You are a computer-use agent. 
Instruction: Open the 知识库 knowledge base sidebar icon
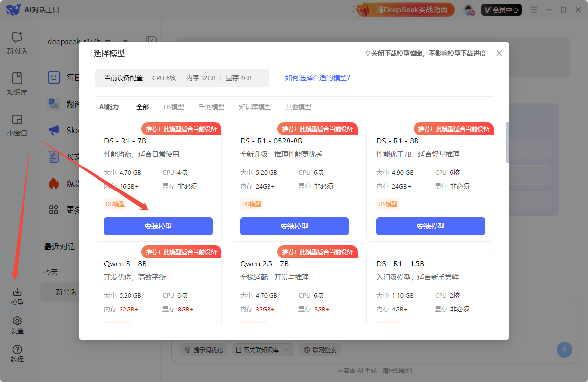tap(17, 79)
